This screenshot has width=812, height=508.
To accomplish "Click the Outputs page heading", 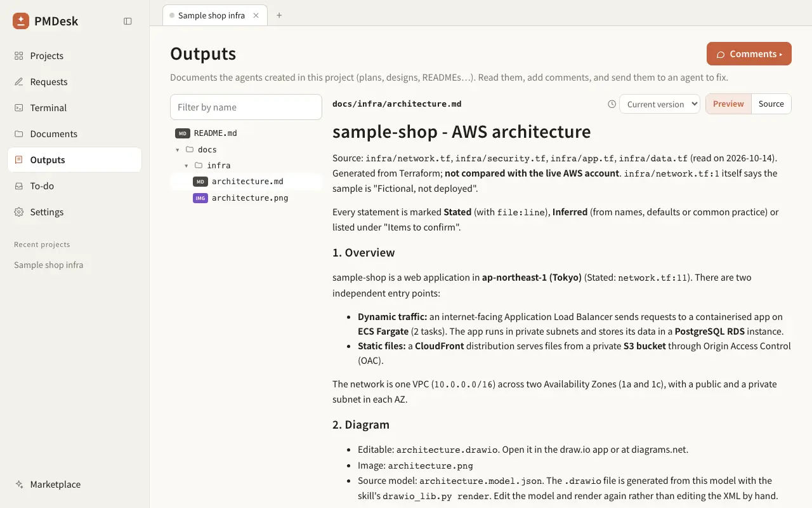I will point(203,54).
